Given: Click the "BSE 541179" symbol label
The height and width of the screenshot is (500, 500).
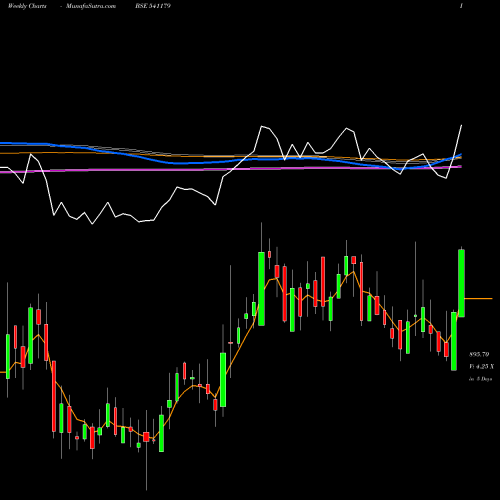Looking at the screenshot, I should coord(153,6).
